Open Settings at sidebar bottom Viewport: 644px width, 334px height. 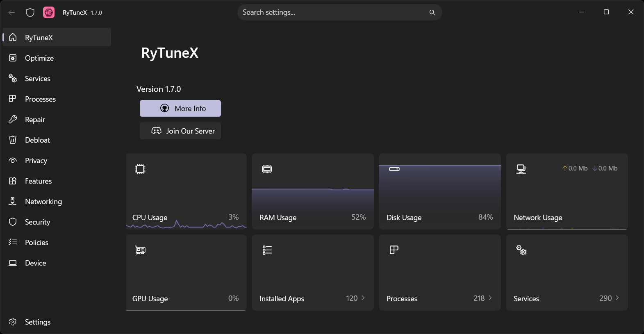tap(57, 322)
